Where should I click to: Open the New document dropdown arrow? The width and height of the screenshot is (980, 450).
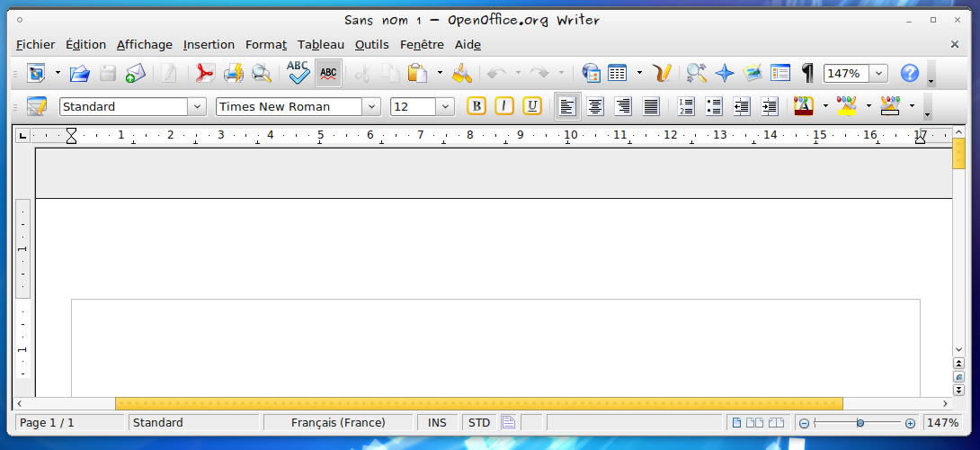(58, 73)
